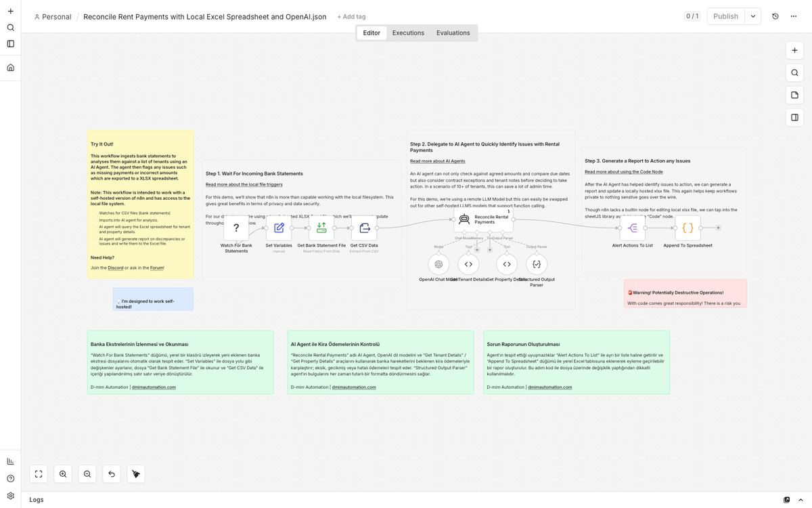Open dmimautomation.com link in AI Agent note
The width and height of the screenshot is (812, 508).
pyautogui.click(x=354, y=387)
